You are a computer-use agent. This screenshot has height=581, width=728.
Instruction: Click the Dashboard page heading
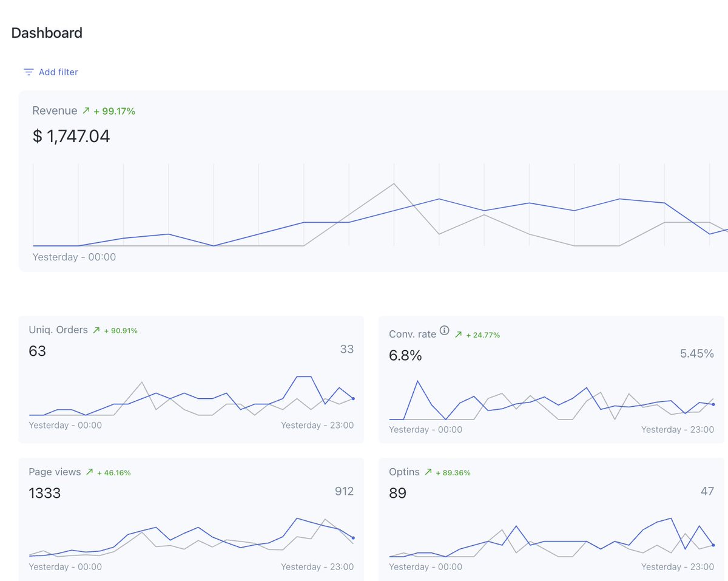(47, 33)
